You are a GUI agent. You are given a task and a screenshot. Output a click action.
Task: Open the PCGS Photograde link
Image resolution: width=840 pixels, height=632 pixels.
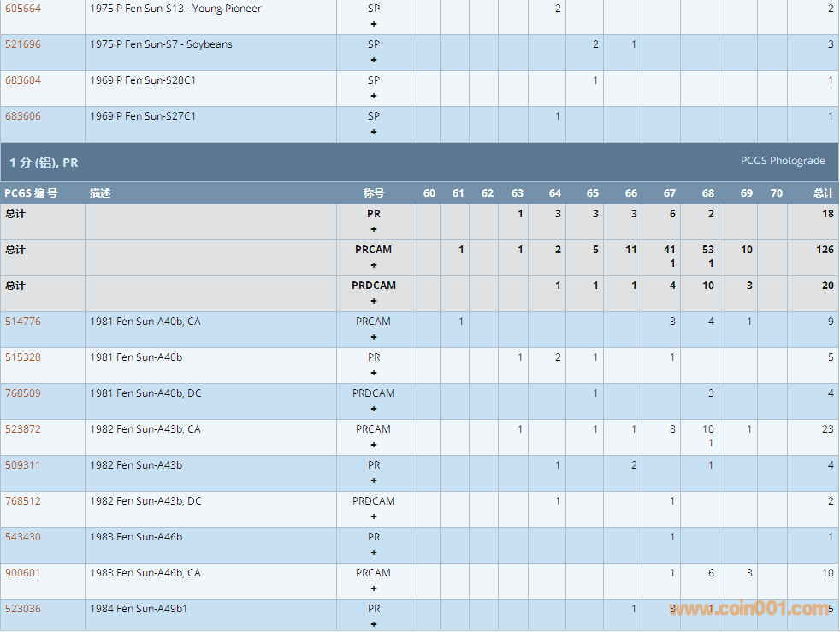(x=783, y=161)
